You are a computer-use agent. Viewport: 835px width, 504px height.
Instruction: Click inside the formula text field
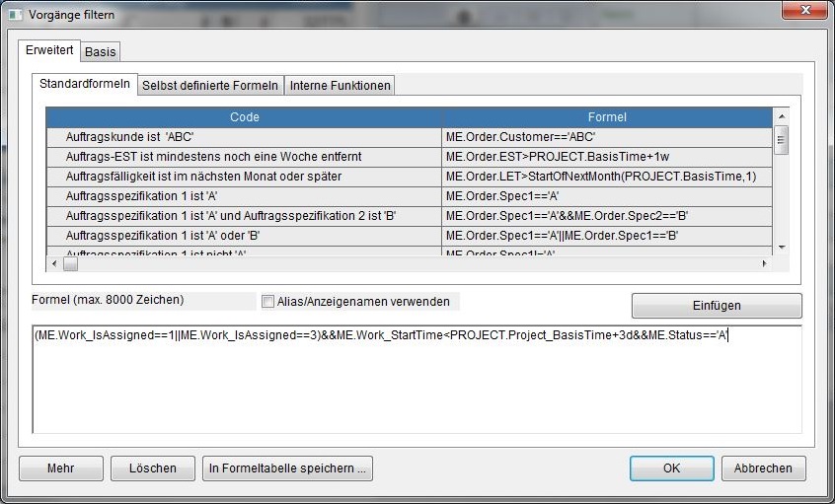pos(415,385)
